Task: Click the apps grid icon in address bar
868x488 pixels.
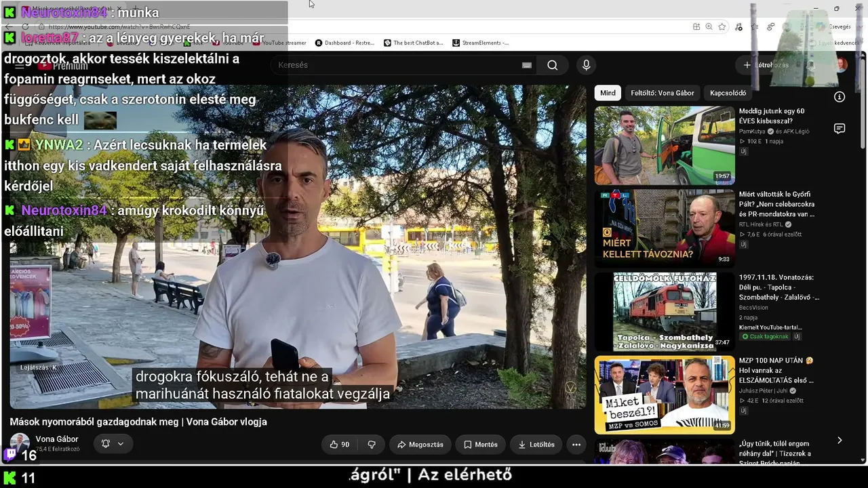Action: click(696, 26)
